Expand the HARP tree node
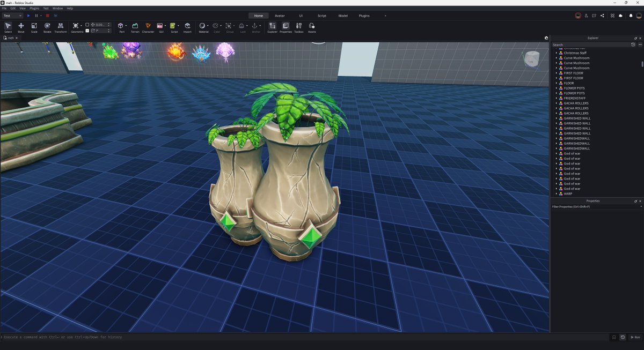Image resolution: width=644 pixels, height=350 pixels. [556, 193]
